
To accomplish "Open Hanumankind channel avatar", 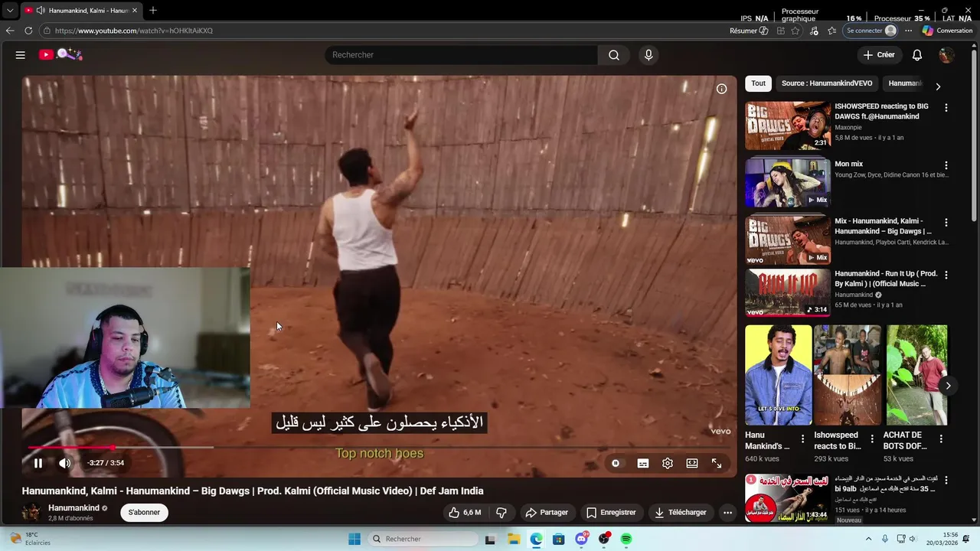I will (31, 512).
